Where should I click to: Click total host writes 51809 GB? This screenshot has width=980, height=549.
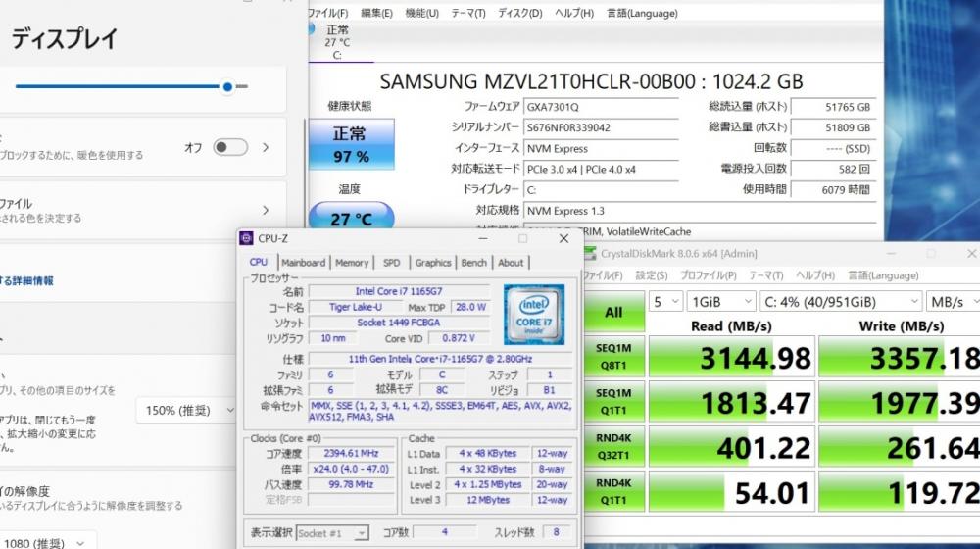[833, 127]
